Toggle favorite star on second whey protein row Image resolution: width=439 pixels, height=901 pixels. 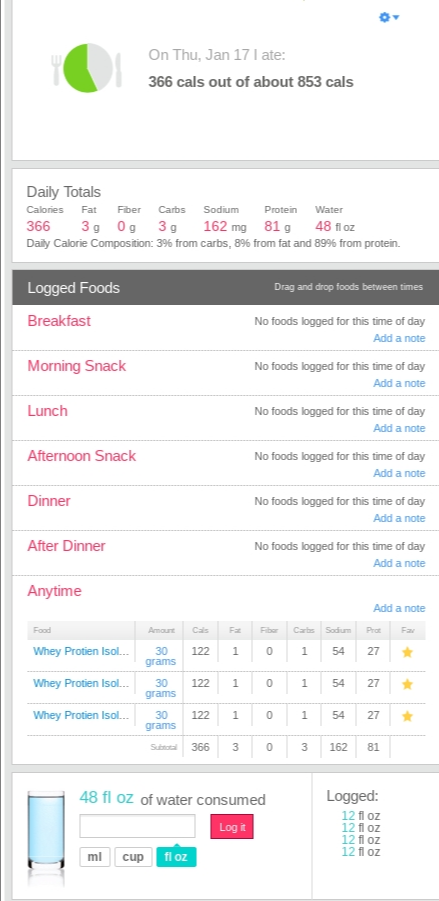coord(407,684)
